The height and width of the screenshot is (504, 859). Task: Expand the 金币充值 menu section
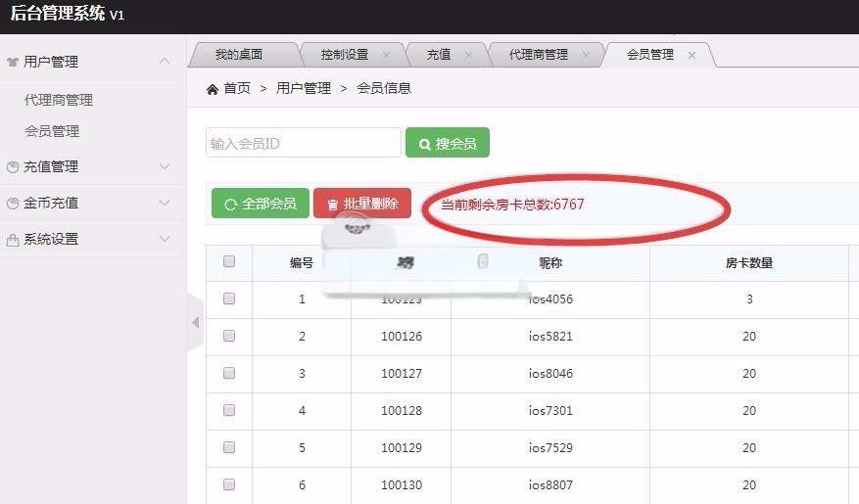pyautogui.click(x=165, y=203)
